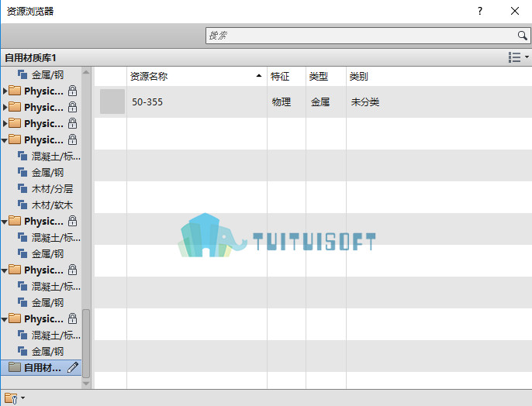
Task: Click the pencil edit icon beside 自用材...
Action: pyautogui.click(x=73, y=367)
